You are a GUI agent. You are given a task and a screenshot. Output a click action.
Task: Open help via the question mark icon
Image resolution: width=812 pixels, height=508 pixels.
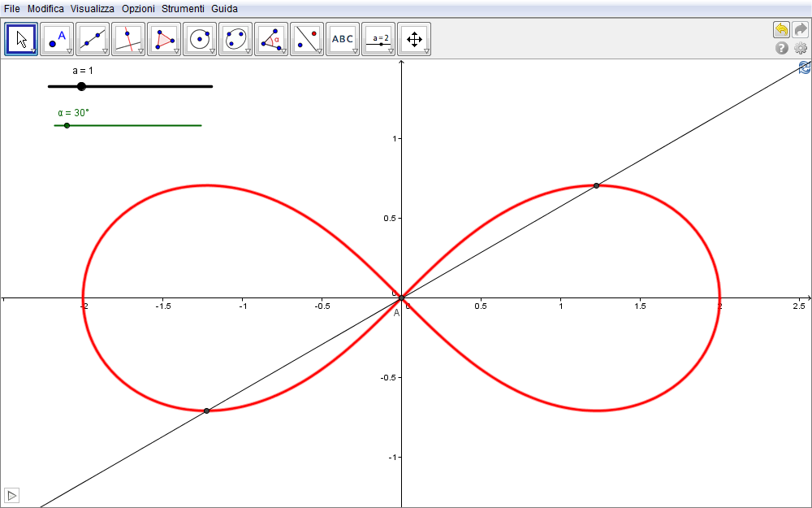pyautogui.click(x=782, y=48)
